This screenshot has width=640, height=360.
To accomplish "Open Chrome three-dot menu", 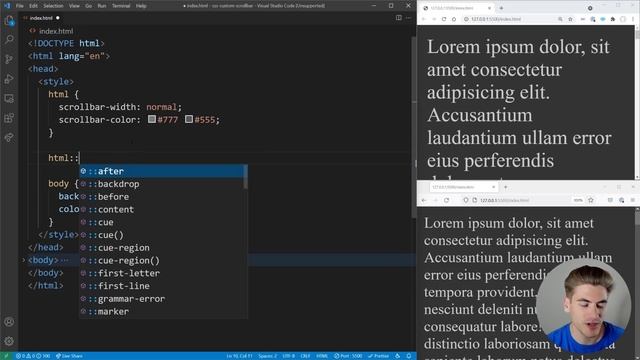I will [x=633, y=19].
